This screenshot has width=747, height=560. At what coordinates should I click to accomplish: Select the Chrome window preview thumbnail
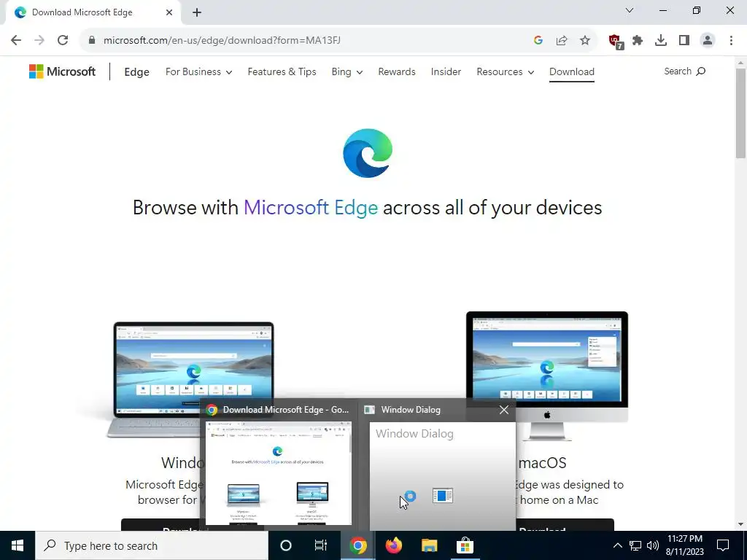[279, 473]
